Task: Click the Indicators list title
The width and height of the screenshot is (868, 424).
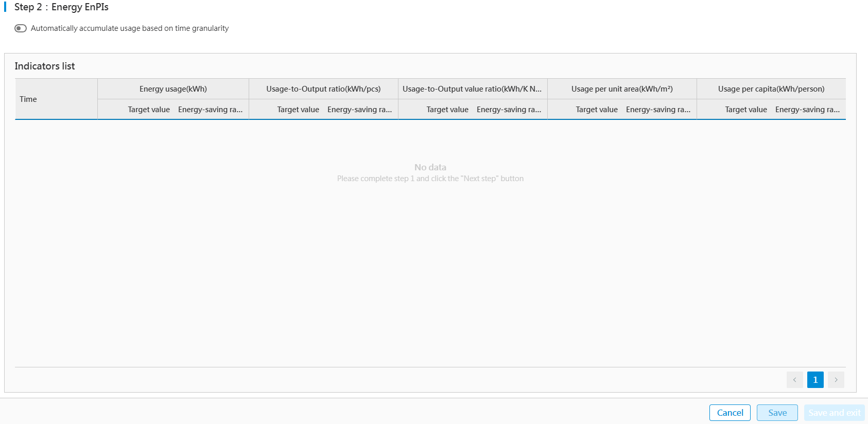Action: tap(45, 66)
